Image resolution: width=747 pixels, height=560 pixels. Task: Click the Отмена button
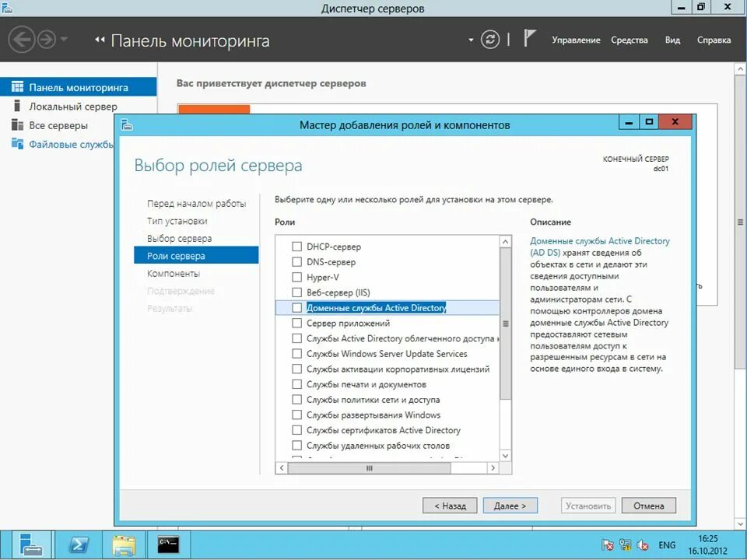(x=649, y=506)
